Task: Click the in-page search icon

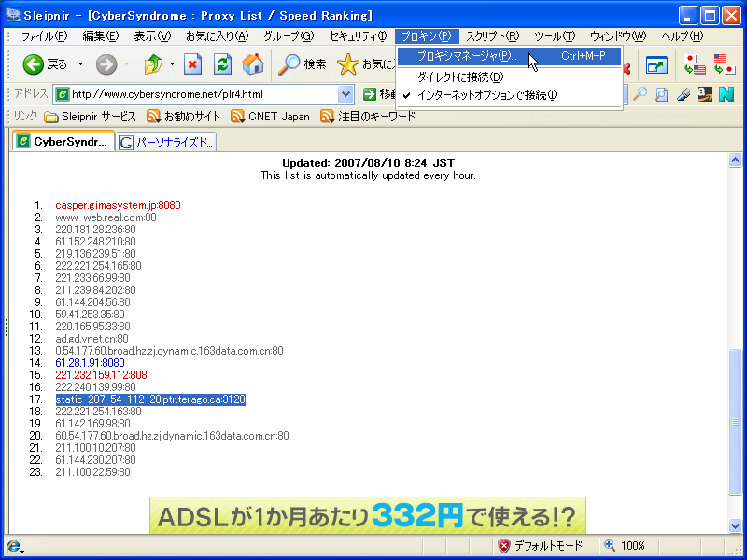Action: pos(661,94)
